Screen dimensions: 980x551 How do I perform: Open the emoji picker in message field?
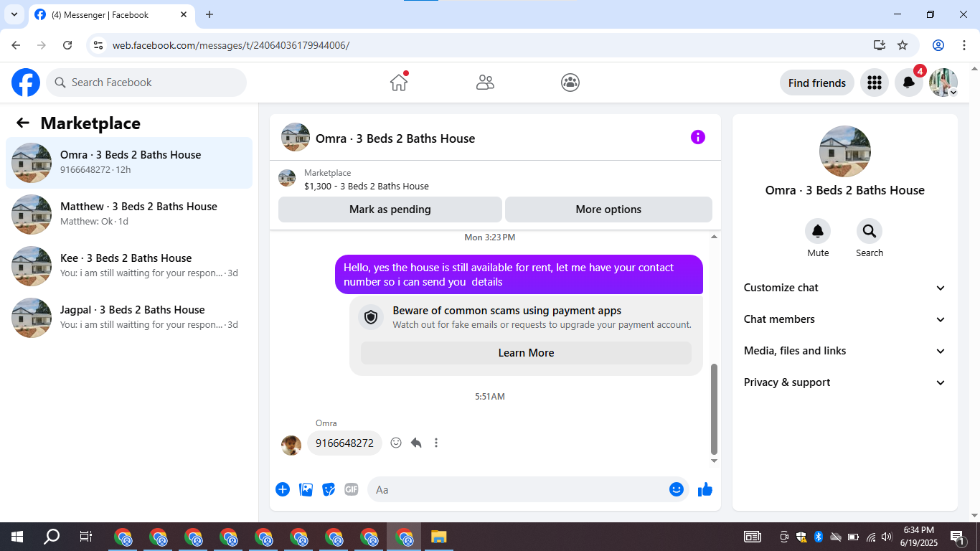click(x=676, y=489)
